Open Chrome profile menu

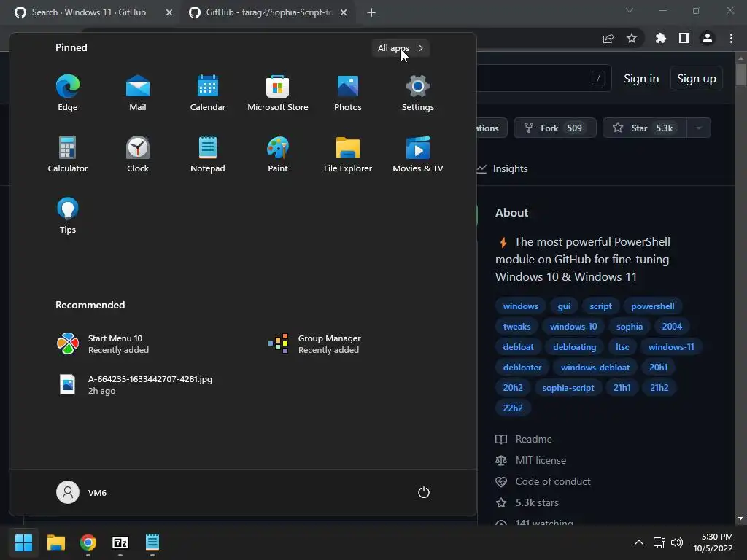708,38
